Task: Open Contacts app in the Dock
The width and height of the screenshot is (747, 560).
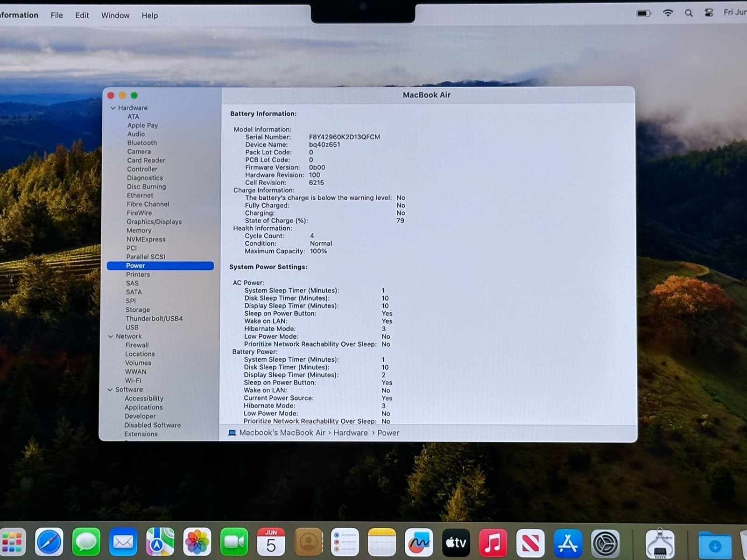Action: [308, 542]
